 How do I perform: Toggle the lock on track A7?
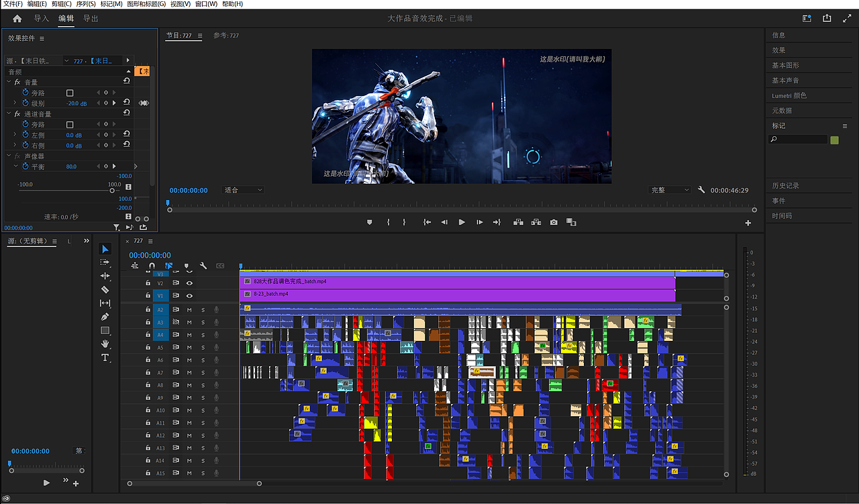(x=148, y=372)
